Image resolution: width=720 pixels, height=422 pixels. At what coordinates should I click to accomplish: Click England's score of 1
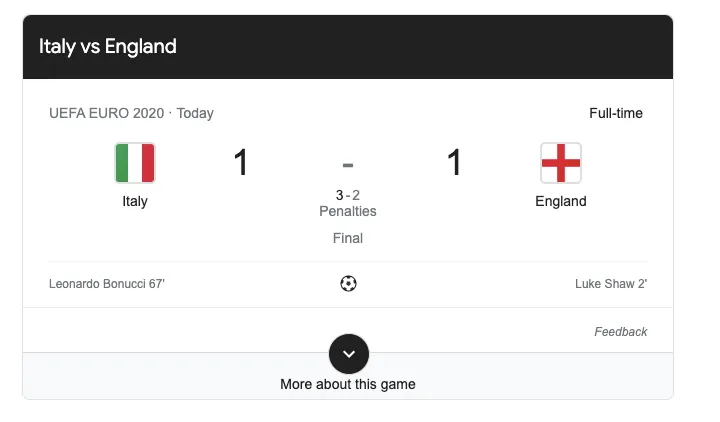click(x=454, y=163)
